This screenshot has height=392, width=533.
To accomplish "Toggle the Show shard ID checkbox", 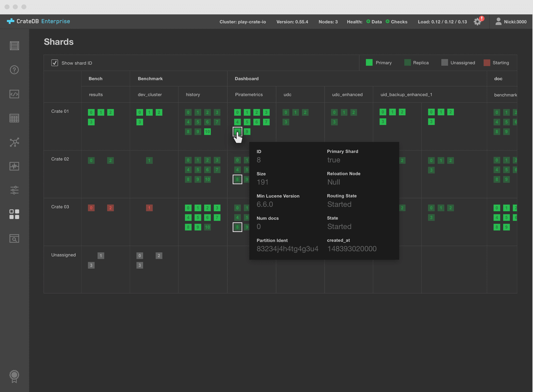I will [x=55, y=63].
